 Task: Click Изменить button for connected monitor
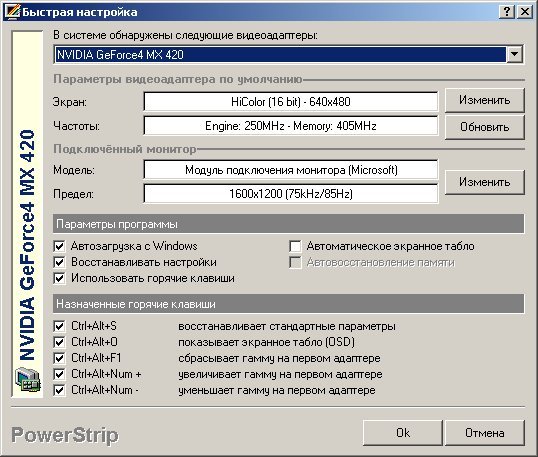(x=484, y=182)
